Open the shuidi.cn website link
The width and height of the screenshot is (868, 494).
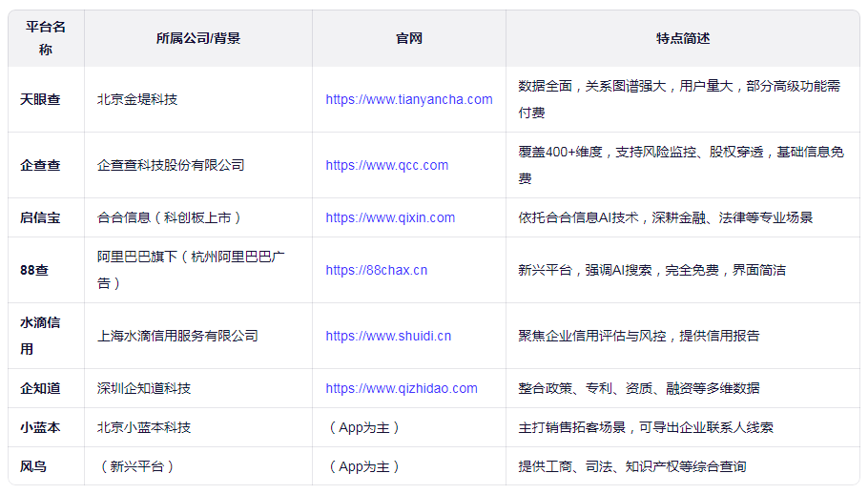(388, 336)
